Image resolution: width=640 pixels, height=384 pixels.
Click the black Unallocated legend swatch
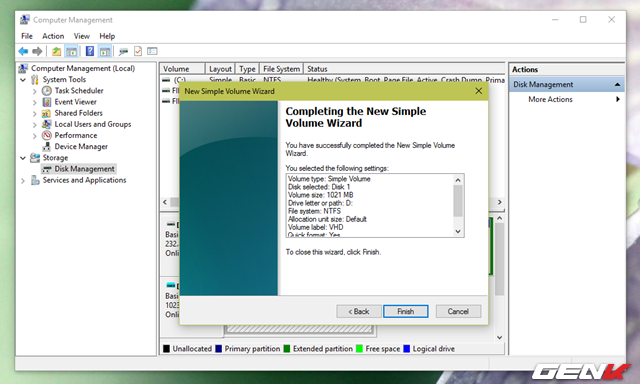pyautogui.click(x=166, y=348)
